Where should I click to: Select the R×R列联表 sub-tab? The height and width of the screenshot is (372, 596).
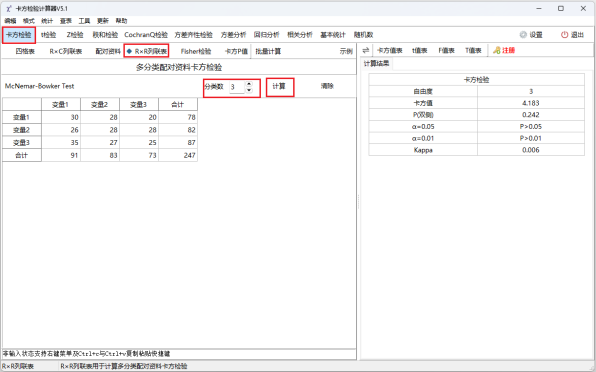(x=147, y=51)
